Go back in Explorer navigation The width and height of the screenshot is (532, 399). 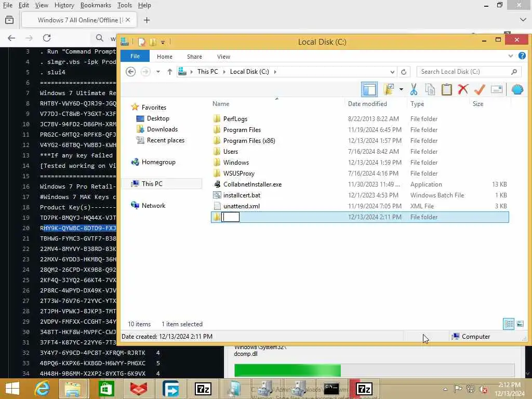click(130, 72)
